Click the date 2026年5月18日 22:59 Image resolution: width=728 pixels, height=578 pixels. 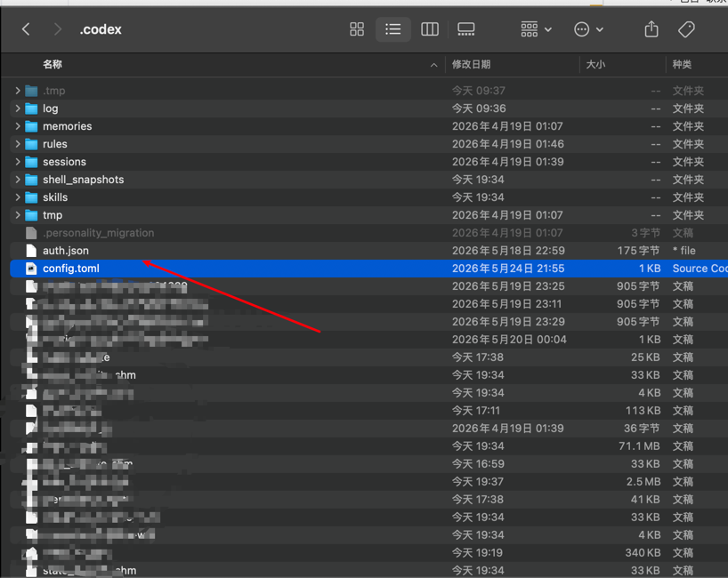click(x=508, y=251)
